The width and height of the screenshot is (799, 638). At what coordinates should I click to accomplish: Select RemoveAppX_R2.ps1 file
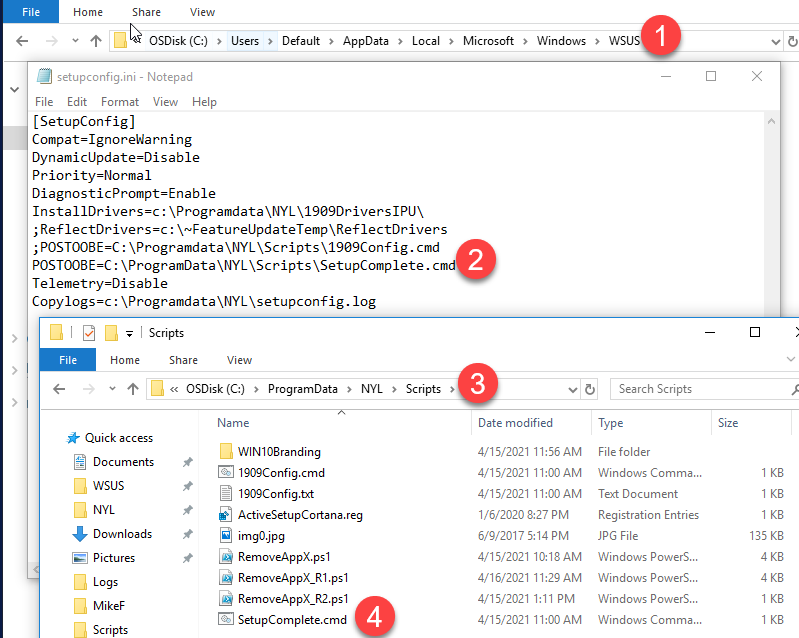coord(293,598)
